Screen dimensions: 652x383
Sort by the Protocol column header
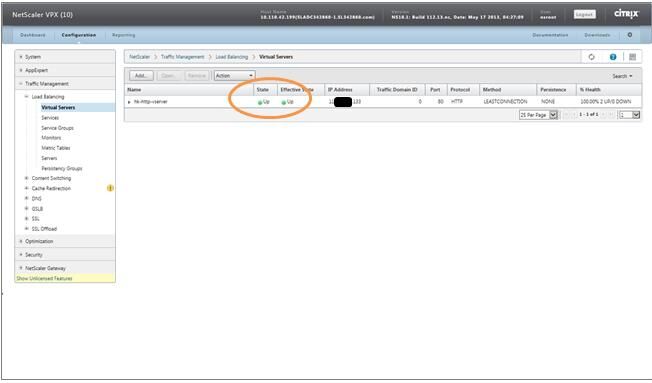pyautogui.click(x=463, y=90)
